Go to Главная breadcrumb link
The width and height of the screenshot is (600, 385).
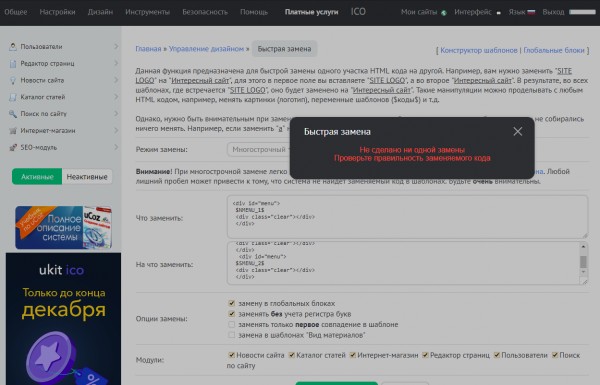[148, 49]
